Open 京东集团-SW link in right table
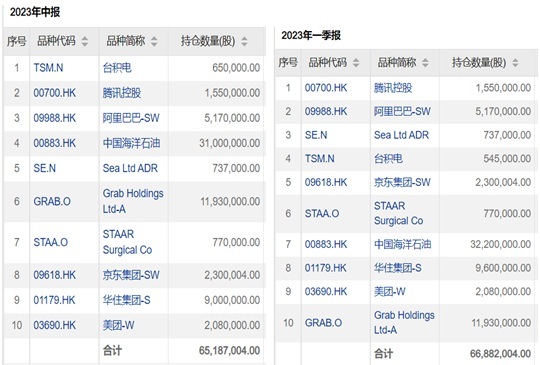The height and width of the screenshot is (365, 540). point(402,182)
